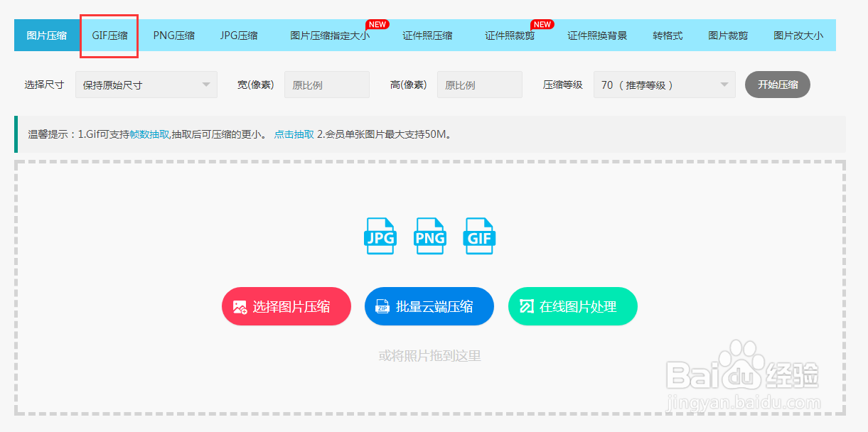Click the 高(像素) height input field
Image resolution: width=868 pixels, height=432 pixels.
tap(479, 84)
